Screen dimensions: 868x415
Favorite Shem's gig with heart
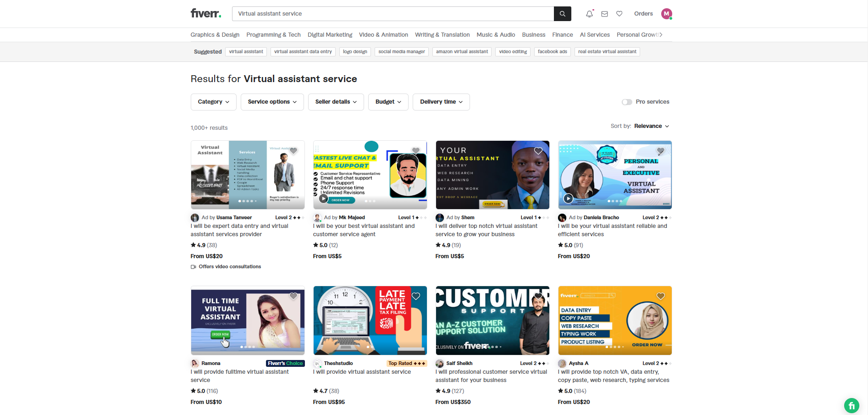click(x=538, y=151)
